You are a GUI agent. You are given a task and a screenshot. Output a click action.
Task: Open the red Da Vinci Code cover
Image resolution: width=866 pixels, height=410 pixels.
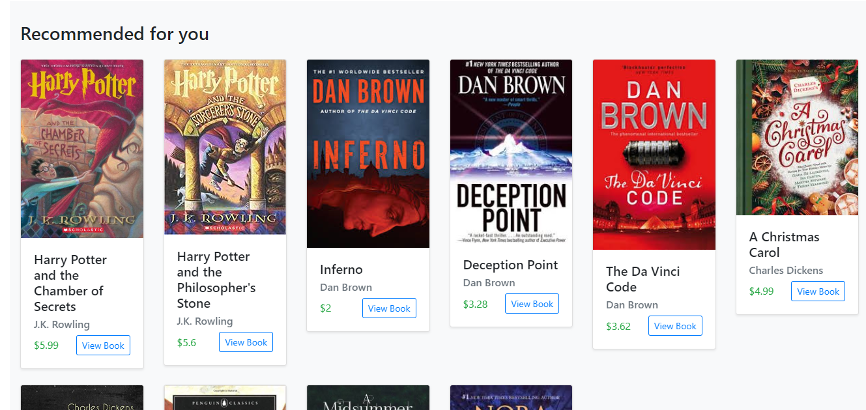pyautogui.click(x=654, y=155)
